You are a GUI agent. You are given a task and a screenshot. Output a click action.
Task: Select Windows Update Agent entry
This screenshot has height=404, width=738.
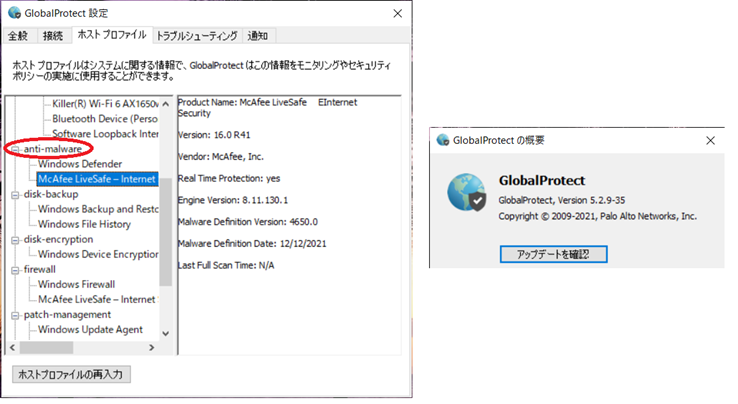[90, 330]
